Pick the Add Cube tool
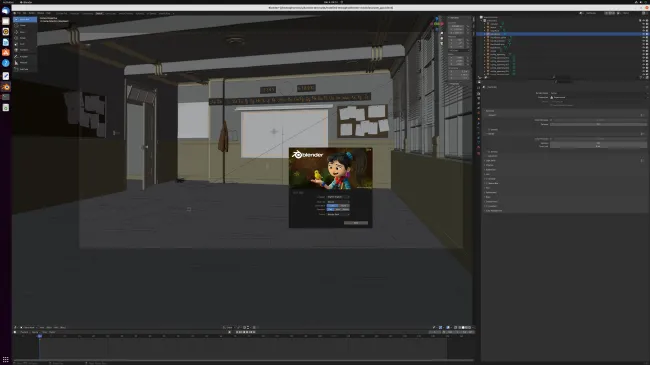The image size is (650, 365). [x=25, y=69]
